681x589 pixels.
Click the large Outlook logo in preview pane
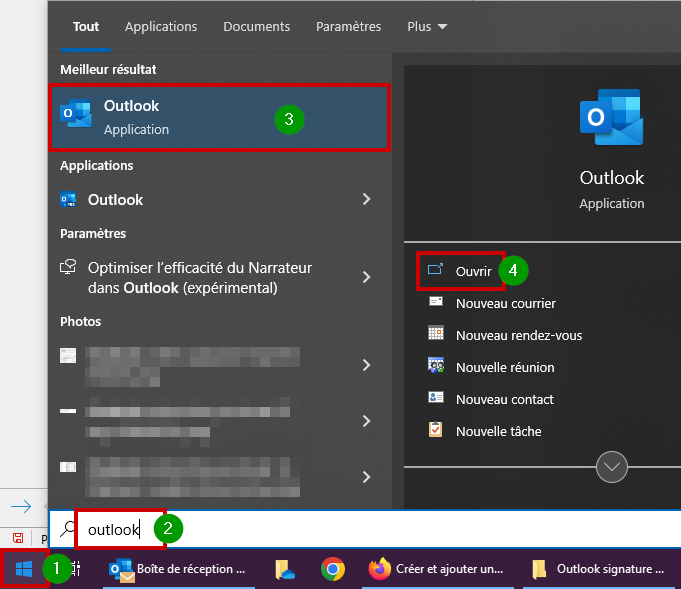pos(612,117)
